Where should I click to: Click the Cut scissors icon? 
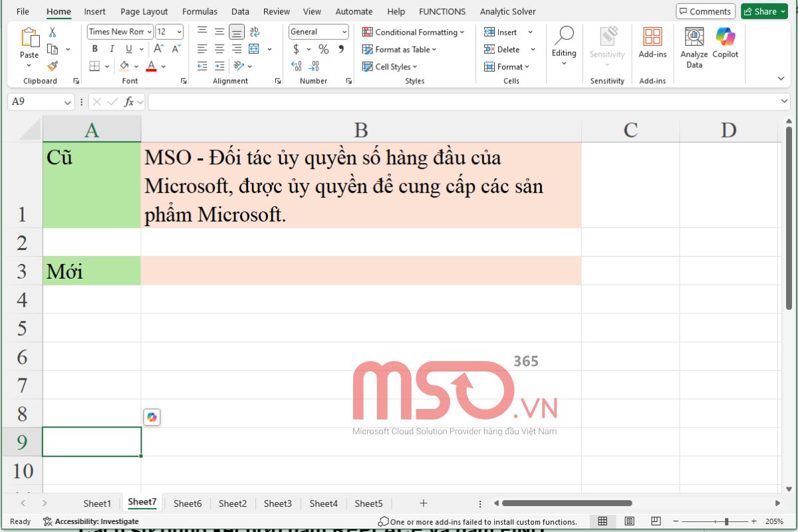coord(53,32)
